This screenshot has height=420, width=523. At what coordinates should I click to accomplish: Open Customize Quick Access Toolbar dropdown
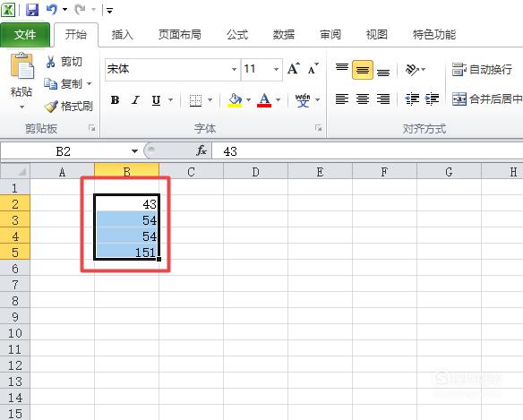tap(109, 11)
